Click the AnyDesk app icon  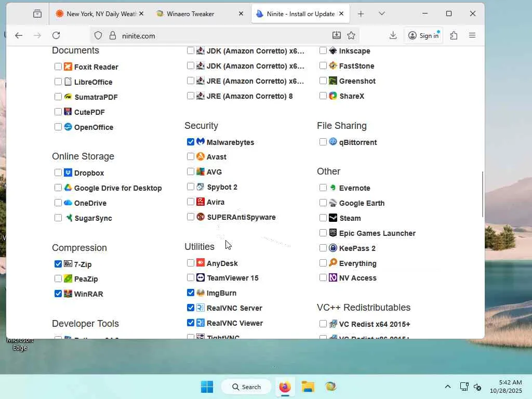click(201, 262)
